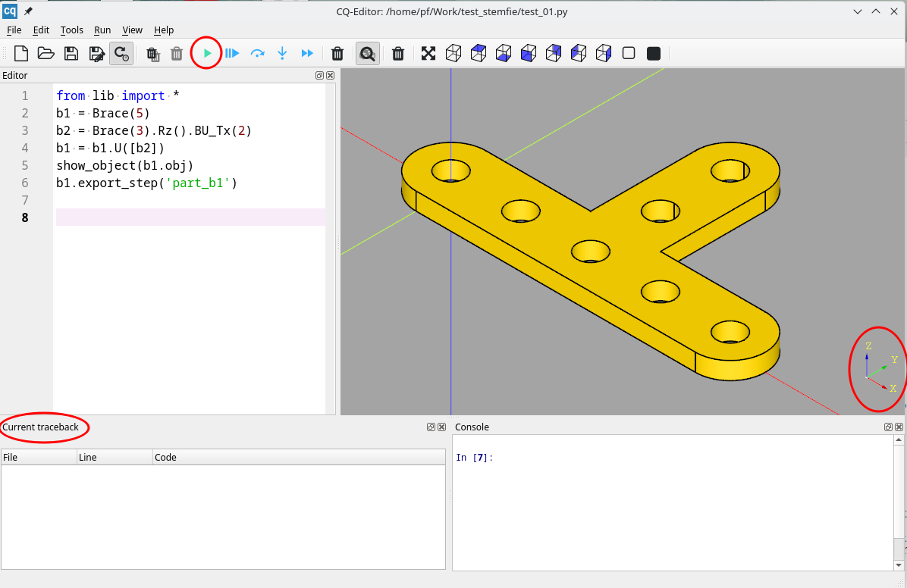Expand the Run menu
Screen dimensions: 907x588
(102, 30)
